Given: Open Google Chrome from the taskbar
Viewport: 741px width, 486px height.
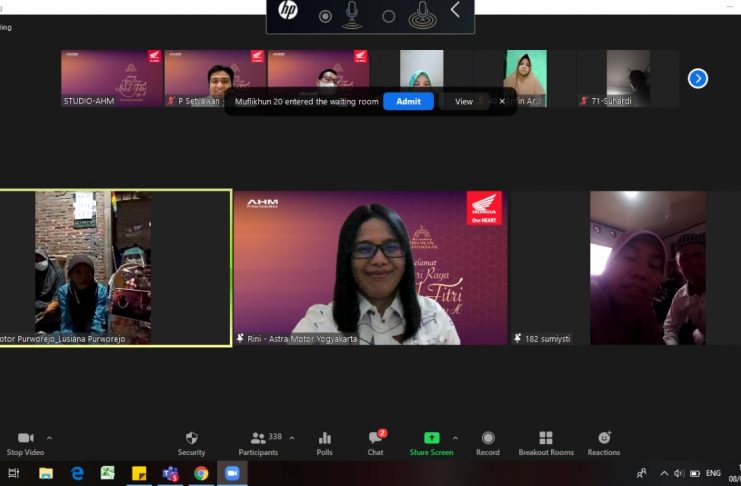Looking at the screenshot, I should click(201, 473).
